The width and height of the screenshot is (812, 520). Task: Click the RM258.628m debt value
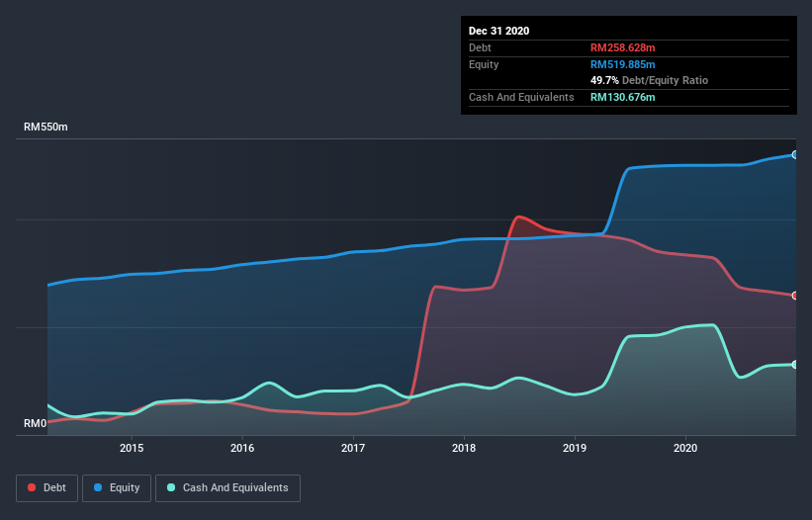tap(622, 47)
